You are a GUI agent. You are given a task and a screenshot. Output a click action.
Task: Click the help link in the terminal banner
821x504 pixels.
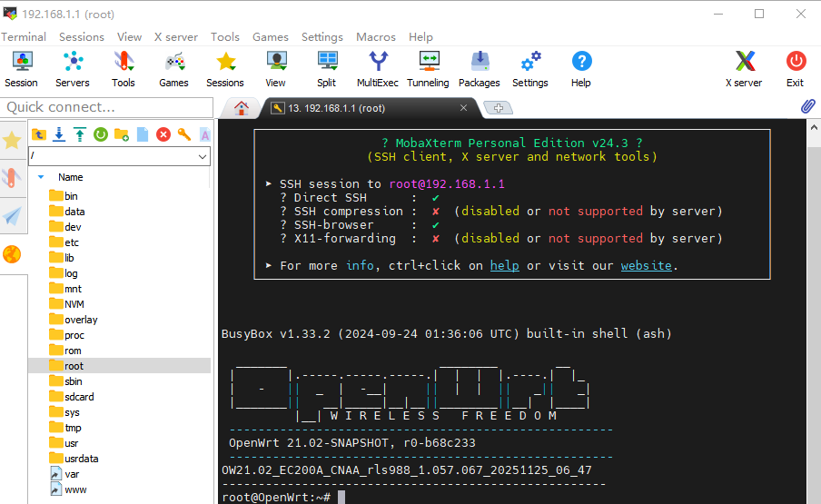[x=505, y=266]
